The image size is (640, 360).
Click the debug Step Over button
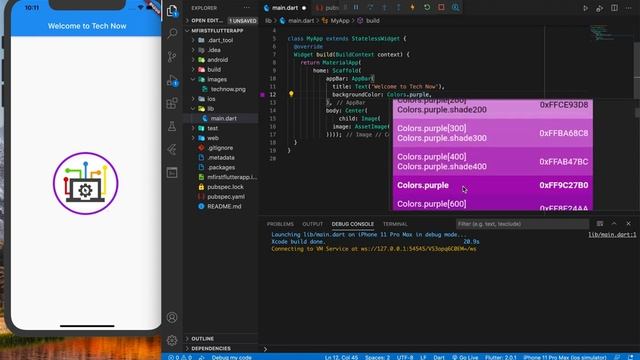pyautogui.click(x=370, y=7)
